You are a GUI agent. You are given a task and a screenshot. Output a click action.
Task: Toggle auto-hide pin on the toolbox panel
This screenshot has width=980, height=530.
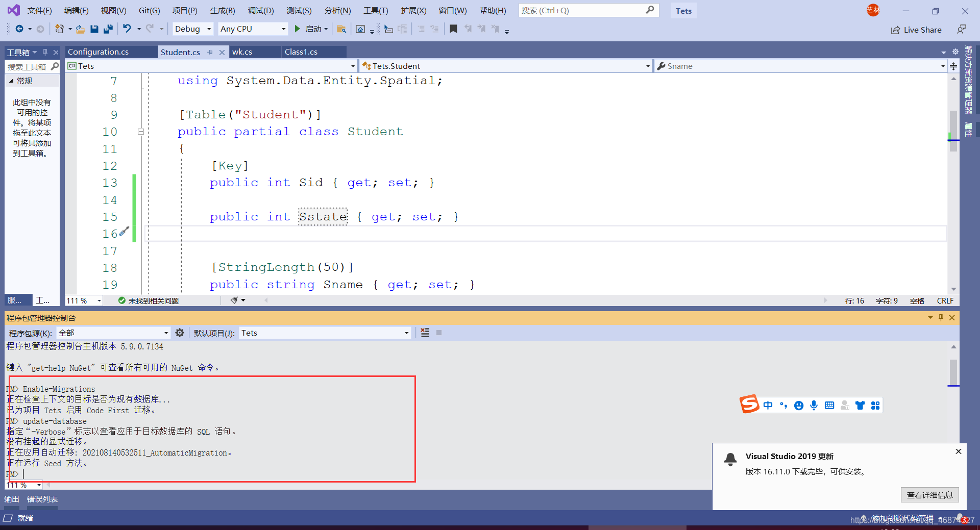[45, 52]
